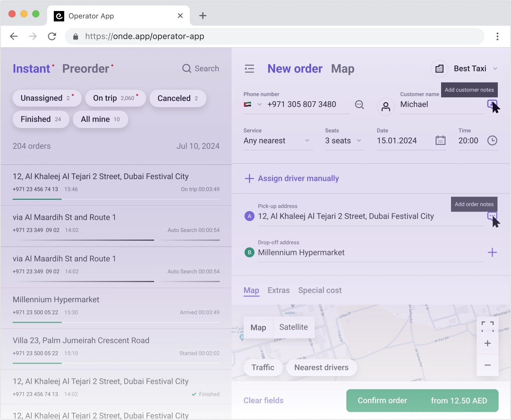
Task: Click the plus icon beside drop-off address
Action: pyautogui.click(x=492, y=252)
